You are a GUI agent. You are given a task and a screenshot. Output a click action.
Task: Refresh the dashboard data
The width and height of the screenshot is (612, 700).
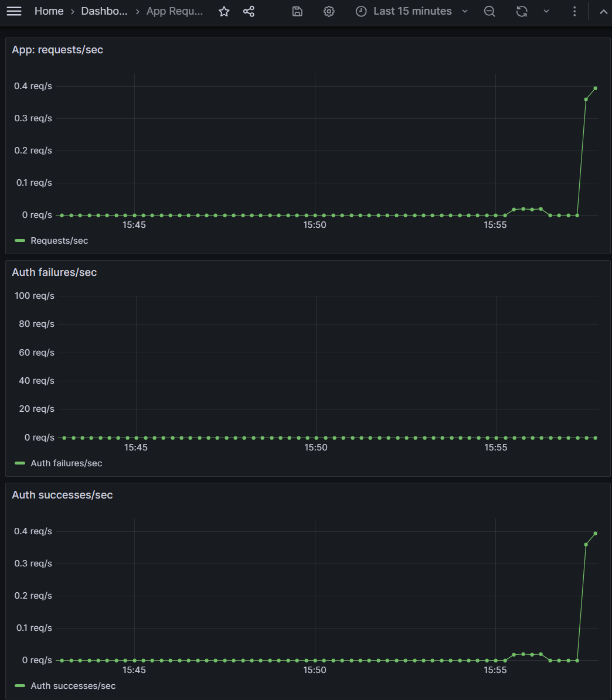[x=521, y=11]
